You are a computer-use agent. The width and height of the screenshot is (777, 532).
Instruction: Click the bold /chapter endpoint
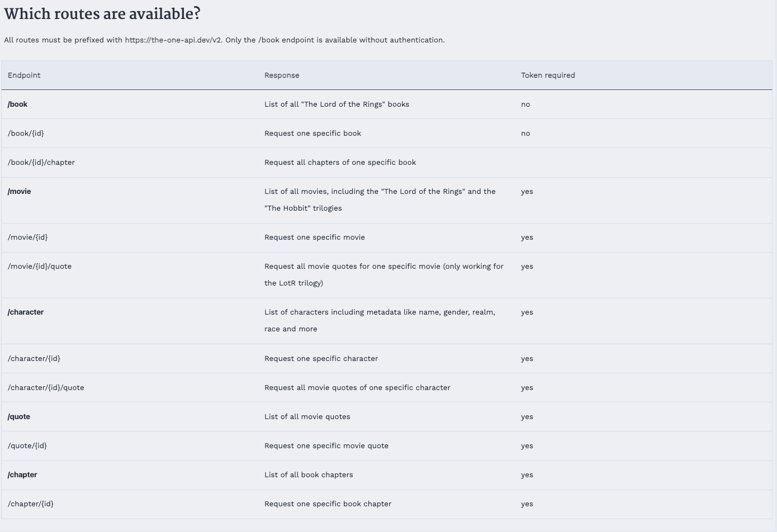pos(22,475)
